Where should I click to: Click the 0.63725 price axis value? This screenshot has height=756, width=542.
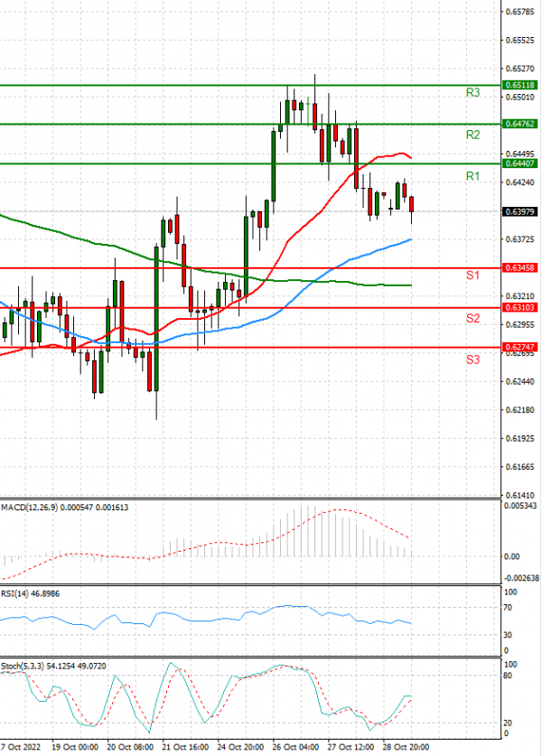pyautogui.click(x=519, y=239)
